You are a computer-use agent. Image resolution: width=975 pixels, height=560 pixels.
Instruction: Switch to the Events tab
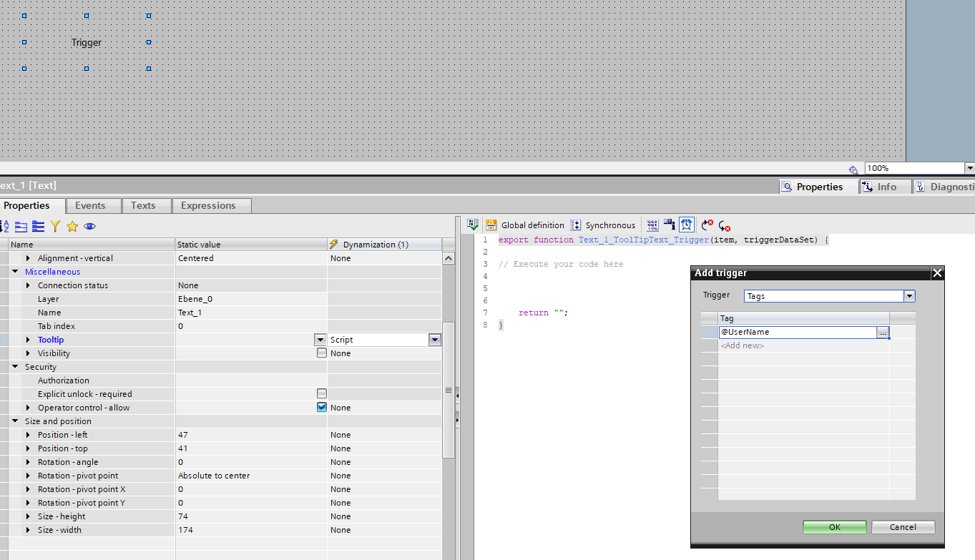point(90,206)
